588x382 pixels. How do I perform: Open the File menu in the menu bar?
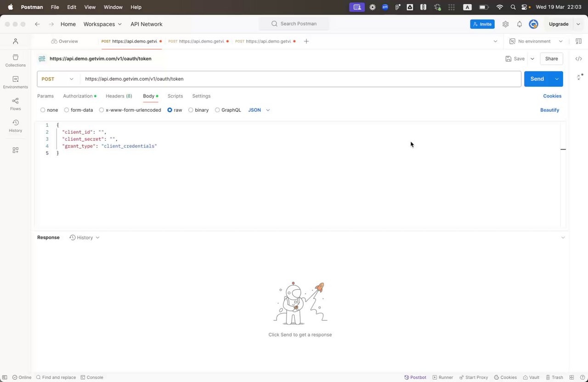(55, 7)
